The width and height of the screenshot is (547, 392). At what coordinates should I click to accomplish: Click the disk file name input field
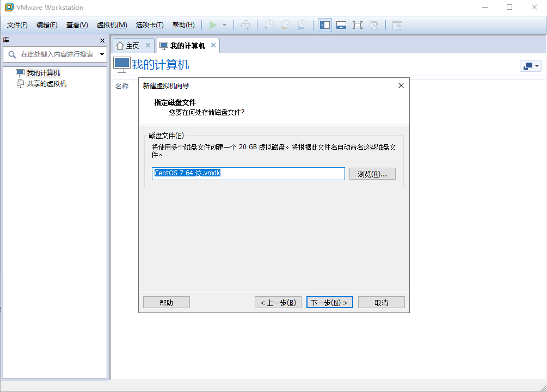tap(248, 174)
